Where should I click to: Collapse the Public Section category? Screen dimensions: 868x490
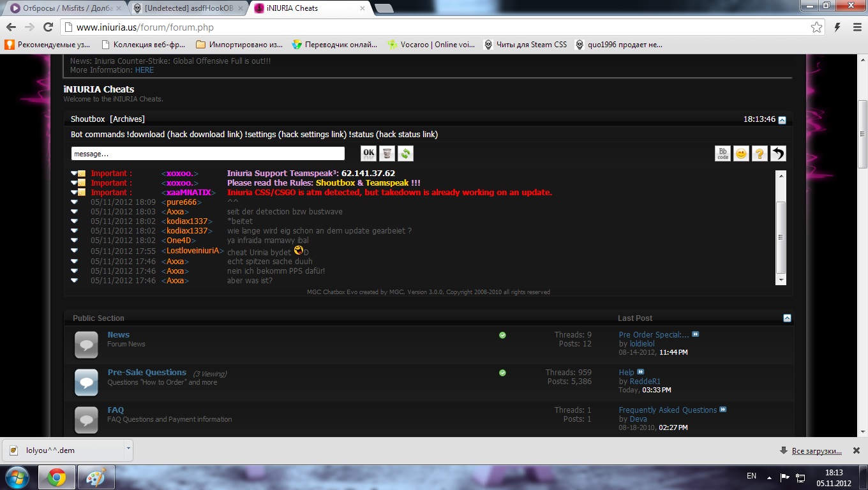[x=787, y=318]
